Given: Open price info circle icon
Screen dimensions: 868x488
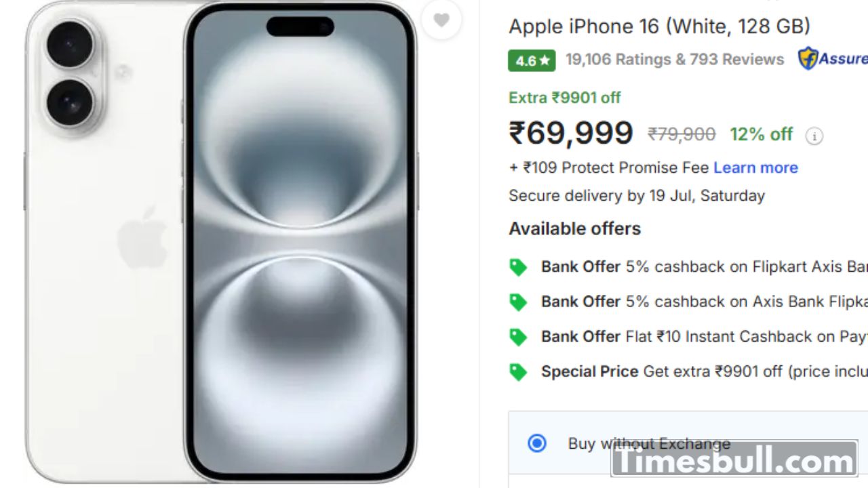Looking at the screenshot, I should click(814, 136).
